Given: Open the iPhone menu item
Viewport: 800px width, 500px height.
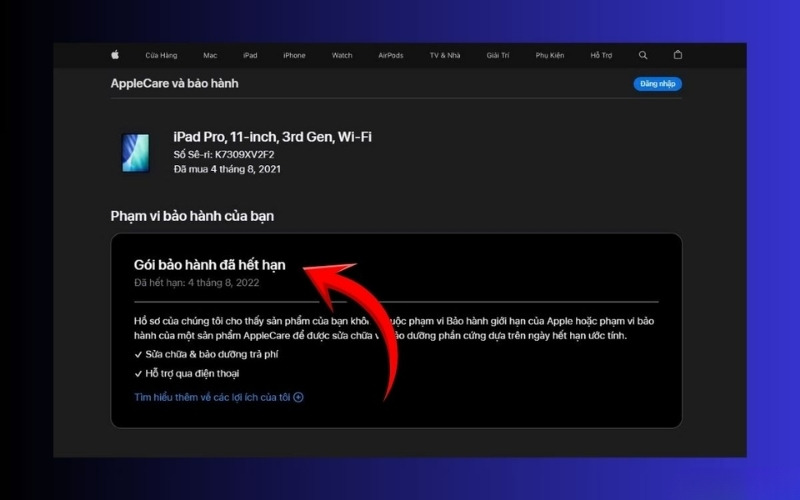Looking at the screenshot, I should click(x=294, y=55).
